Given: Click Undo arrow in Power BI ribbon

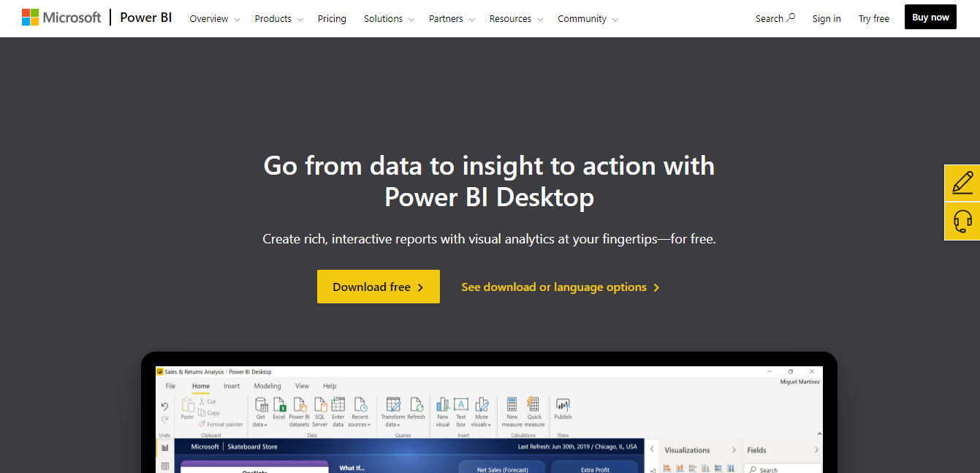Looking at the screenshot, I should point(164,406).
